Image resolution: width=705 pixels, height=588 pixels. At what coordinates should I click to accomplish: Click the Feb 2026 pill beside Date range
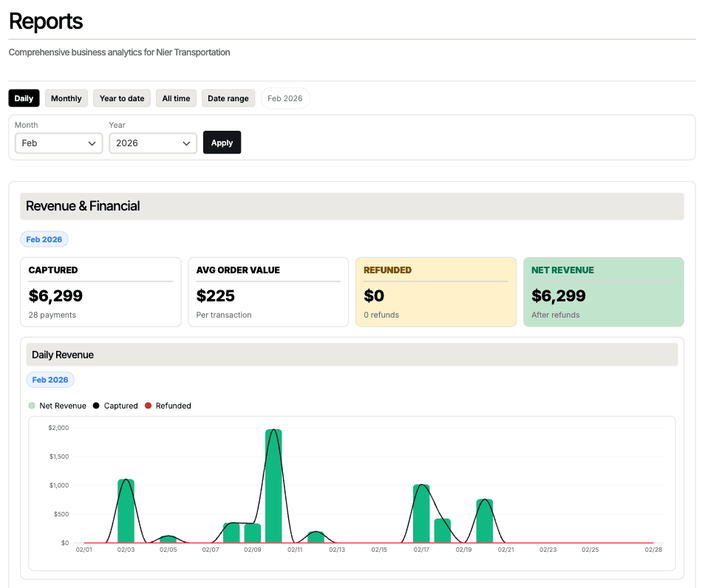(x=285, y=98)
